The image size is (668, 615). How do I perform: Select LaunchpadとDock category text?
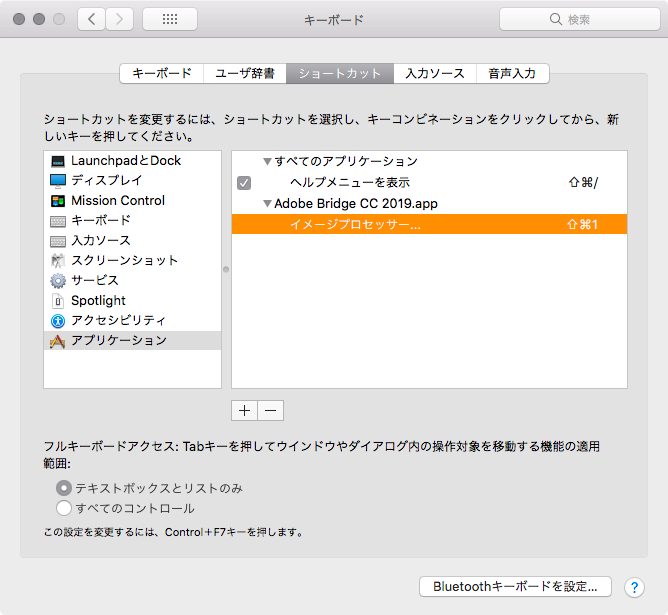click(126, 161)
